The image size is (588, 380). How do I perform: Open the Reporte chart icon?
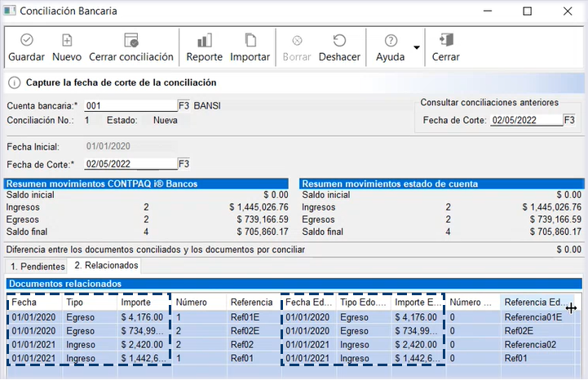205,40
